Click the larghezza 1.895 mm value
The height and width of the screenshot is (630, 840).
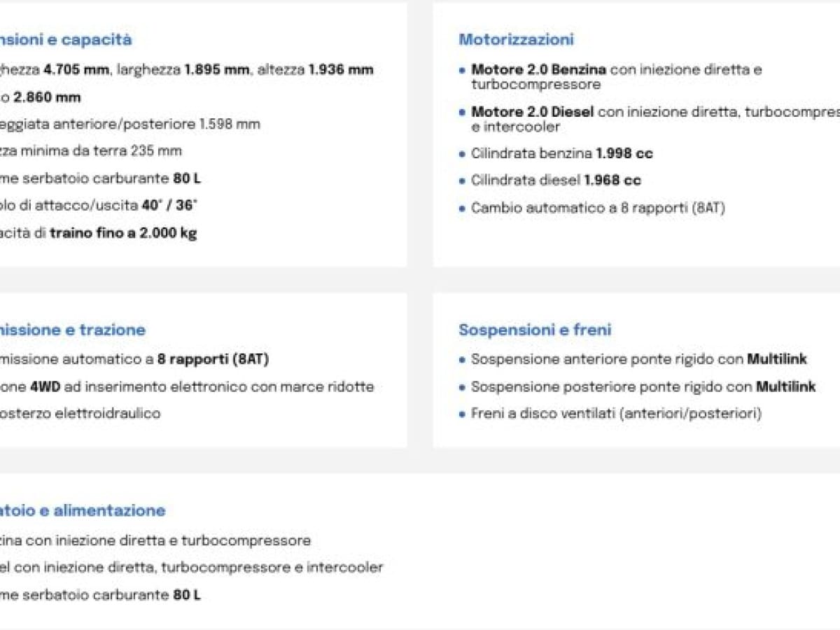[216, 69]
